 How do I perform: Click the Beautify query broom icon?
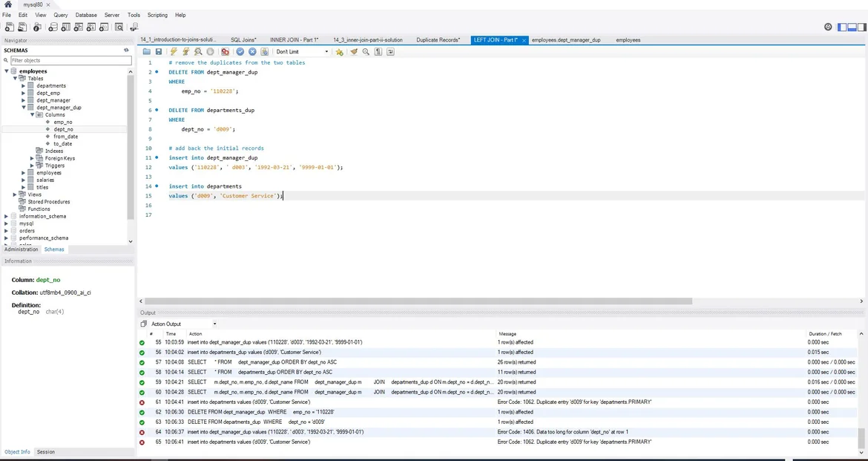(354, 52)
